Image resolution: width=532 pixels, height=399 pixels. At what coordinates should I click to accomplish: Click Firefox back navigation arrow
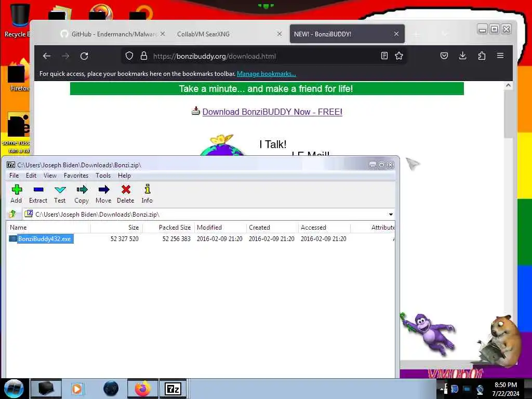(47, 56)
